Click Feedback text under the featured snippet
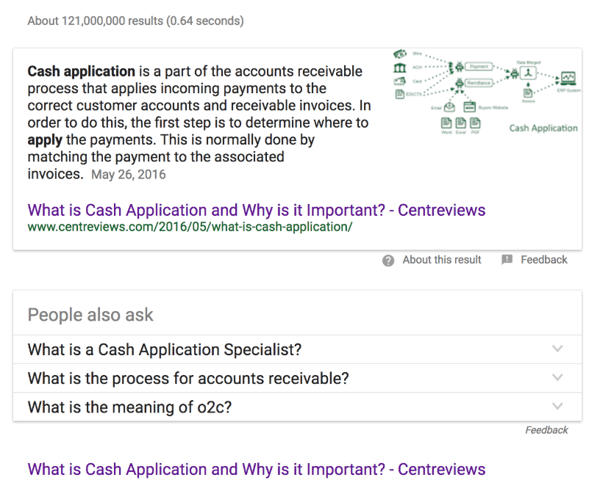The width and height of the screenshot is (600, 502). pos(543,260)
